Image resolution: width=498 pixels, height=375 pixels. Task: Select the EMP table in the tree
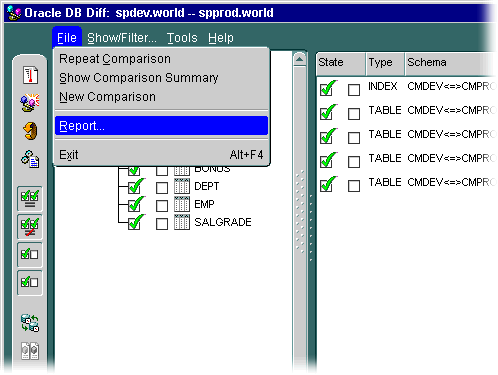click(204, 204)
